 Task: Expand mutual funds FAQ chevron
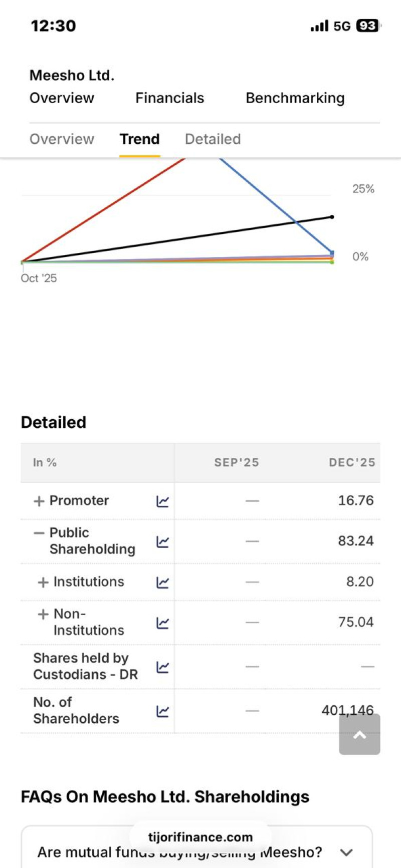[346, 852]
